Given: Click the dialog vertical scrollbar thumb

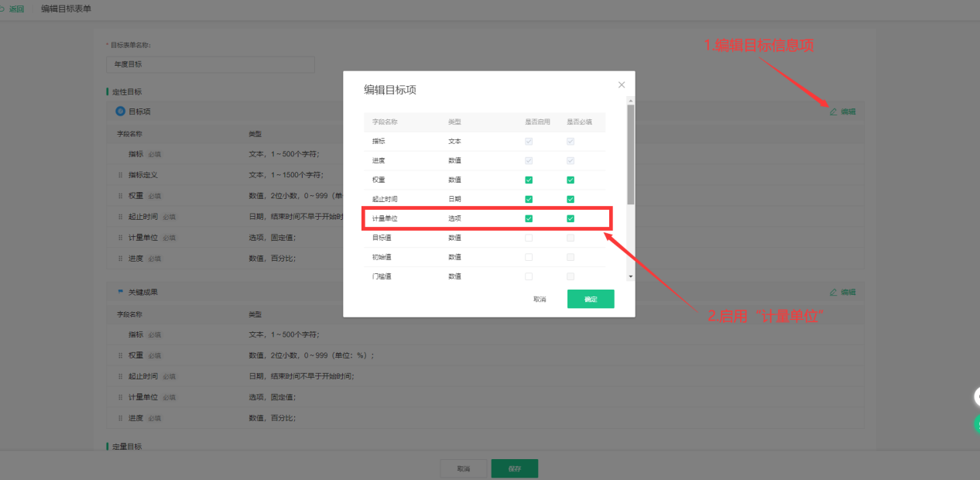Looking at the screenshot, I should (x=630, y=155).
